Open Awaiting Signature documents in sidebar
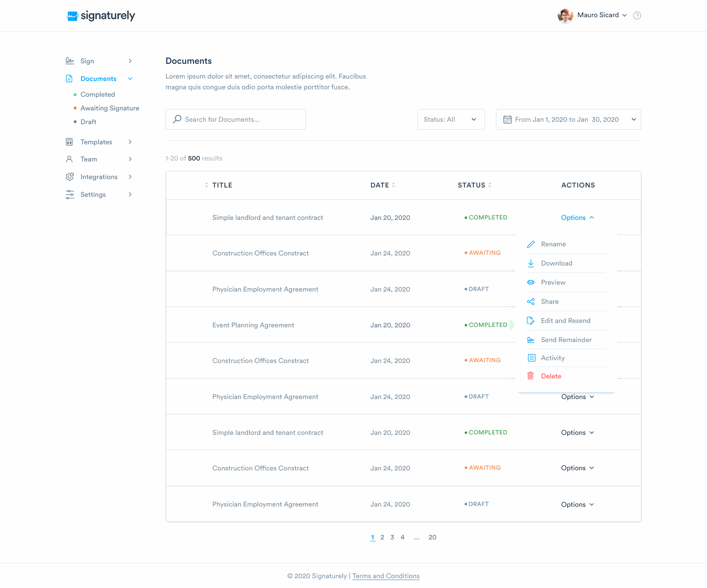 (x=110, y=108)
